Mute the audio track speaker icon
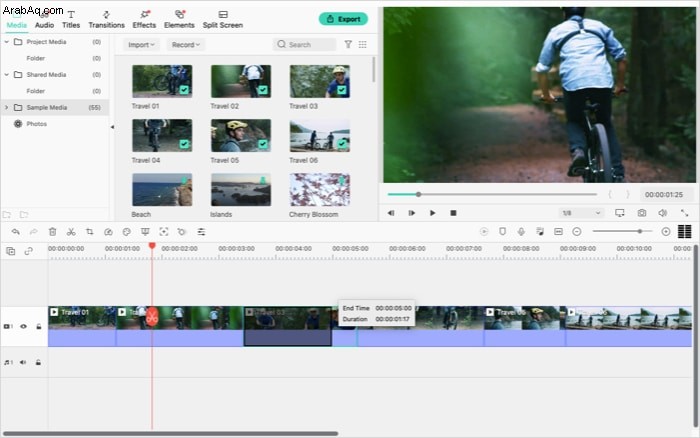The height and width of the screenshot is (438, 700). [x=23, y=362]
